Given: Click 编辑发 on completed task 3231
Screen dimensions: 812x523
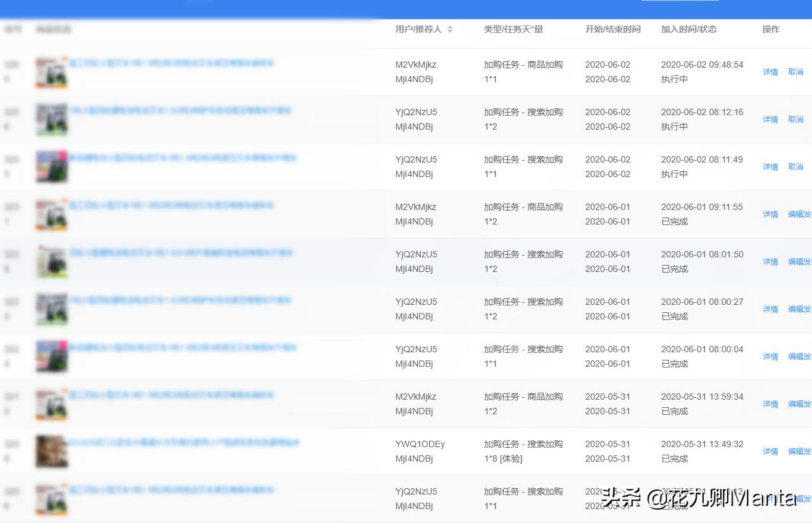Looking at the screenshot, I should pyautogui.click(x=799, y=214).
